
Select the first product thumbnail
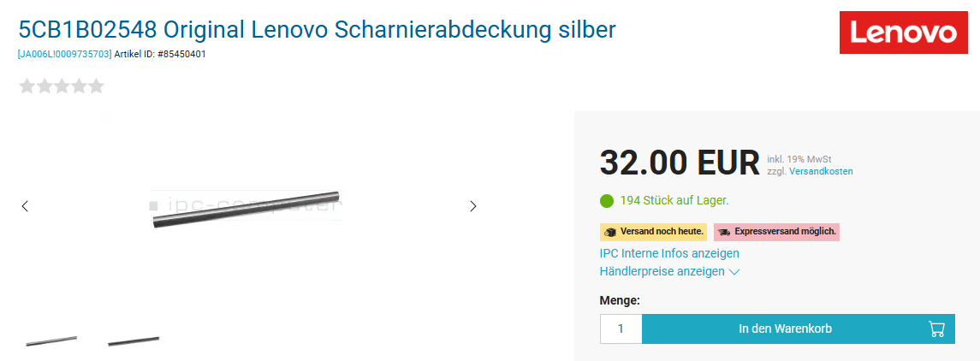[x=51, y=340]
